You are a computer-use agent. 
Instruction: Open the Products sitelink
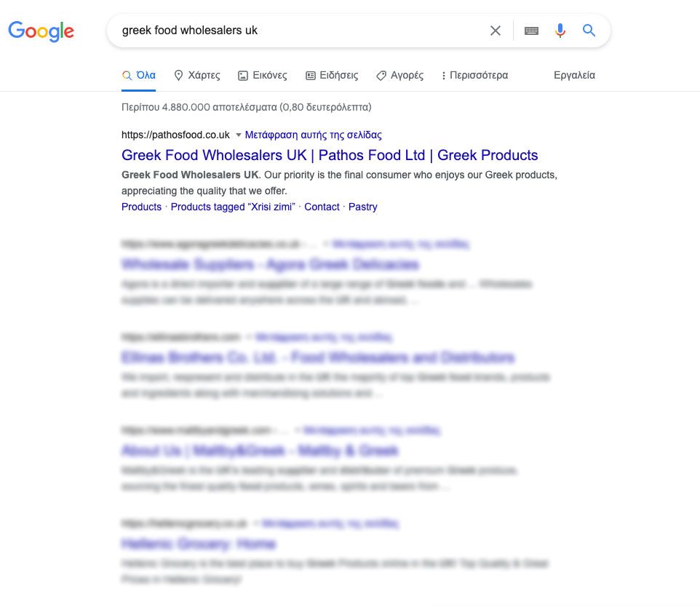141,207
